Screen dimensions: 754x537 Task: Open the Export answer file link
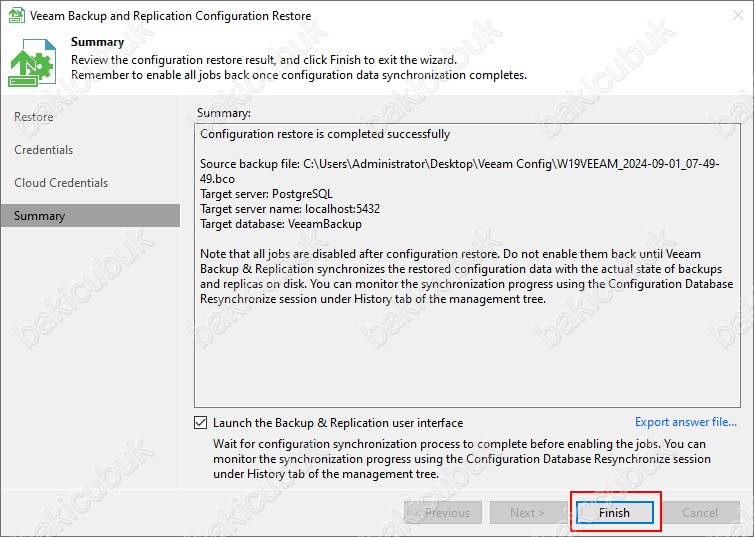tap(686, 422)
